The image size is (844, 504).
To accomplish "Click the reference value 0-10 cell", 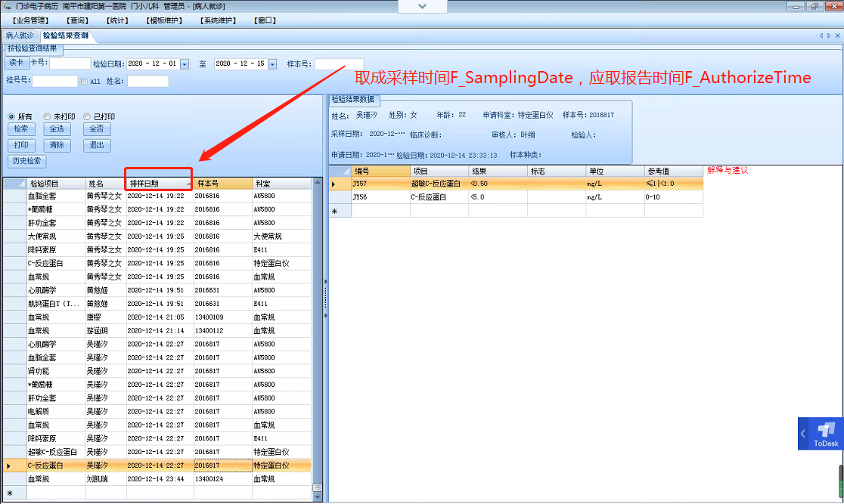I will point(673,197).
